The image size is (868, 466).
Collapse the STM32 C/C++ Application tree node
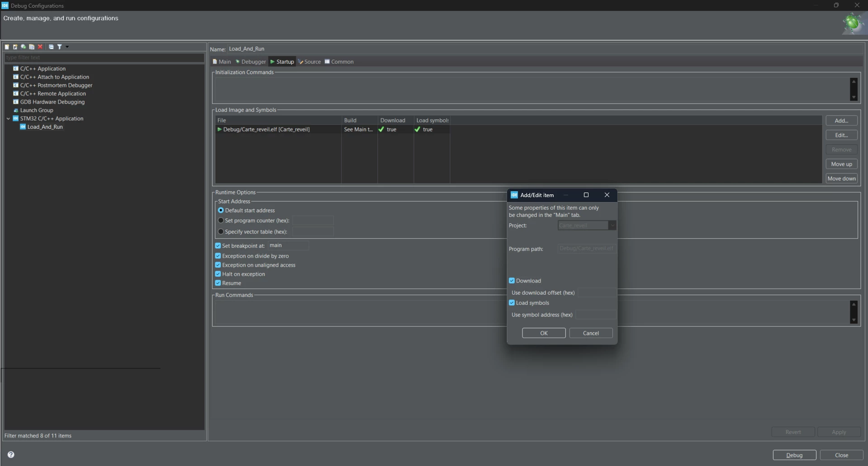tap(8, 119)
